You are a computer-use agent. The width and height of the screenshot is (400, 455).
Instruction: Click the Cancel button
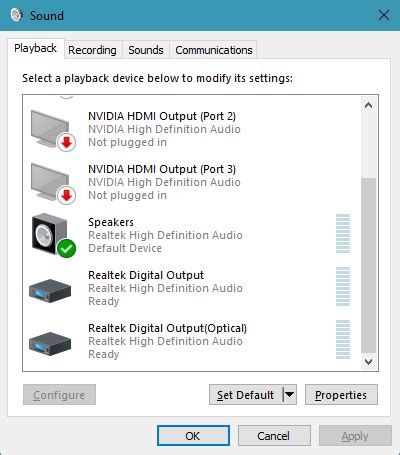tap(274, 436)
